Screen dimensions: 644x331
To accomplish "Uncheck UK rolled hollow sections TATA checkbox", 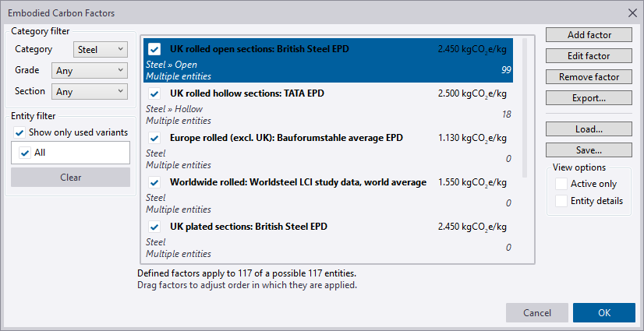I will pos(154,94).
